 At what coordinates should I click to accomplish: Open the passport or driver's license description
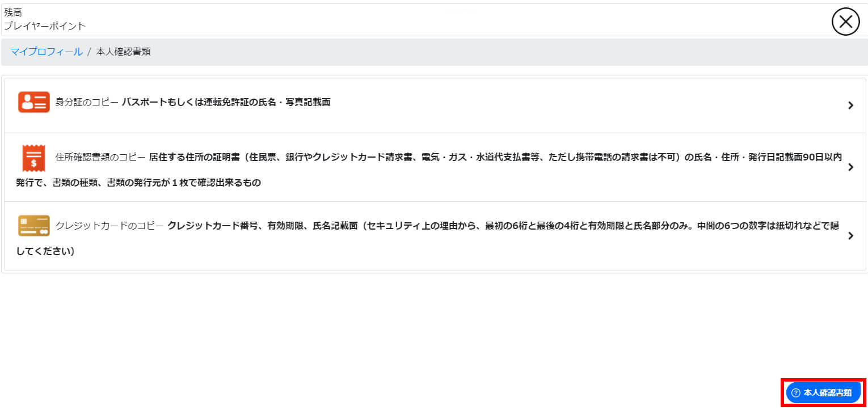226,102
